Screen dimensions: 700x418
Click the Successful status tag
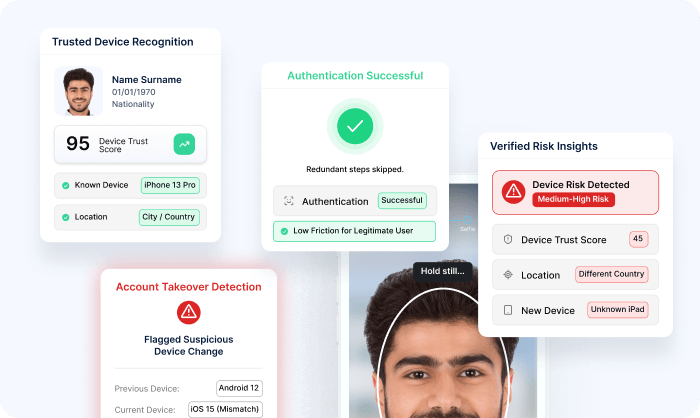point(402,201)
